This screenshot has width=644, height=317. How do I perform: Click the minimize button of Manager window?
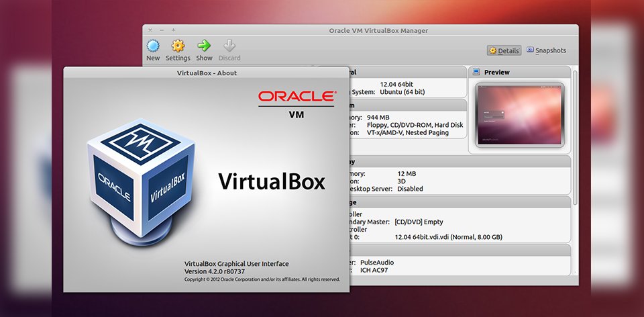coord(162,30)
